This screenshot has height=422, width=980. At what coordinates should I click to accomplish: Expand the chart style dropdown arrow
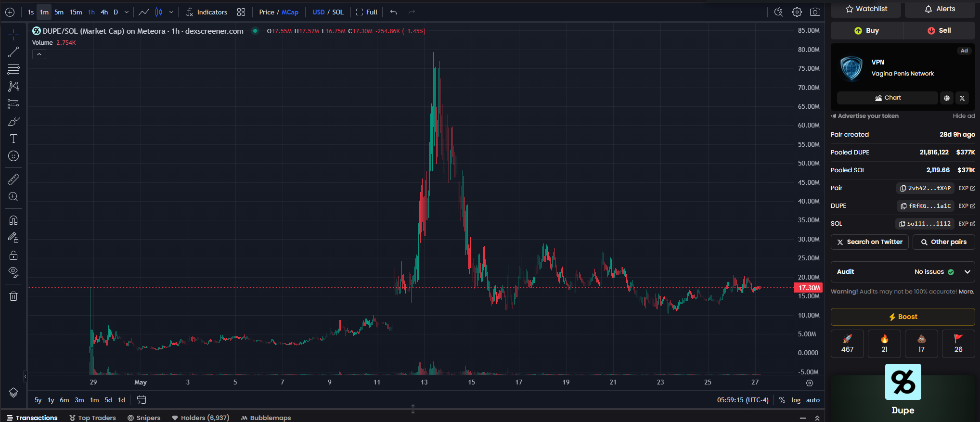pyautogui.click(x=171, y=12)
